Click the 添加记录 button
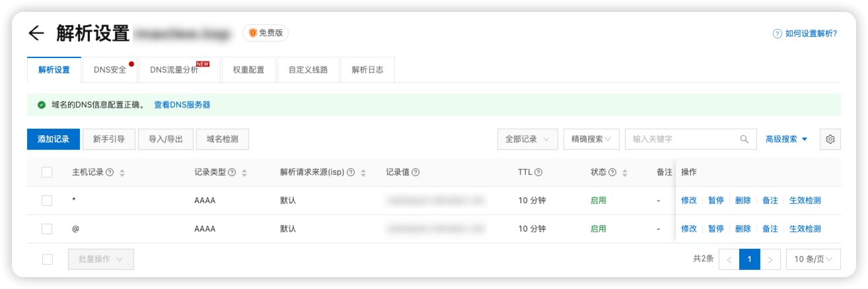The width and height of the screenshot is (868, 289). click(x=54, y=139)
